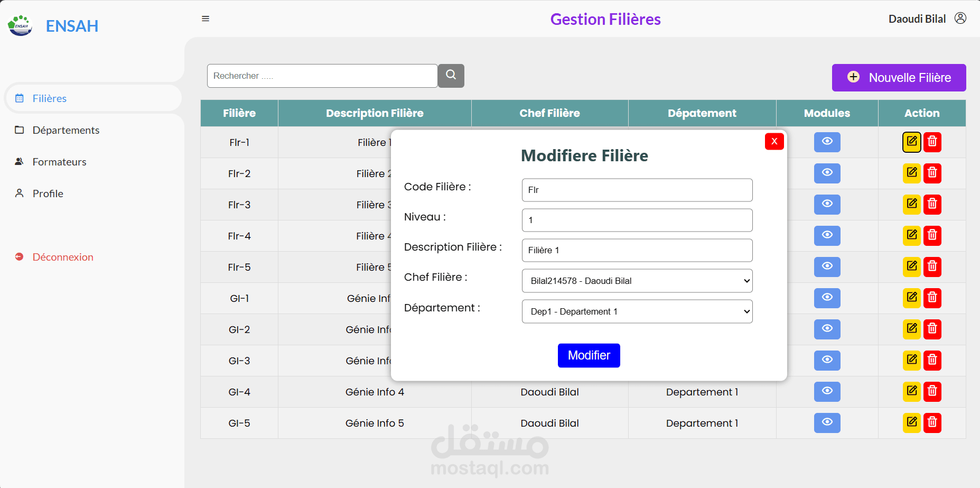This screenshot has width=980, height=488.
Task: Click the hamburger menu icon
Action: (x=206, y=19)
